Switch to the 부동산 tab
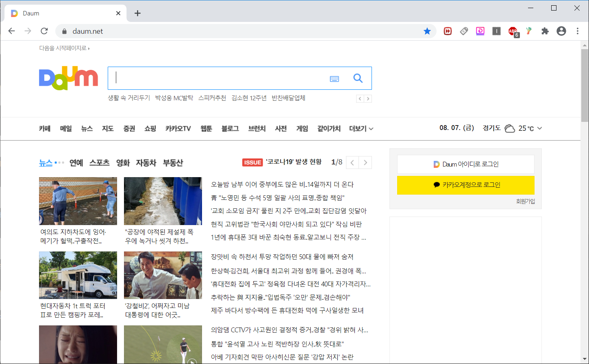The image size is (589, 364). (173, 162)
